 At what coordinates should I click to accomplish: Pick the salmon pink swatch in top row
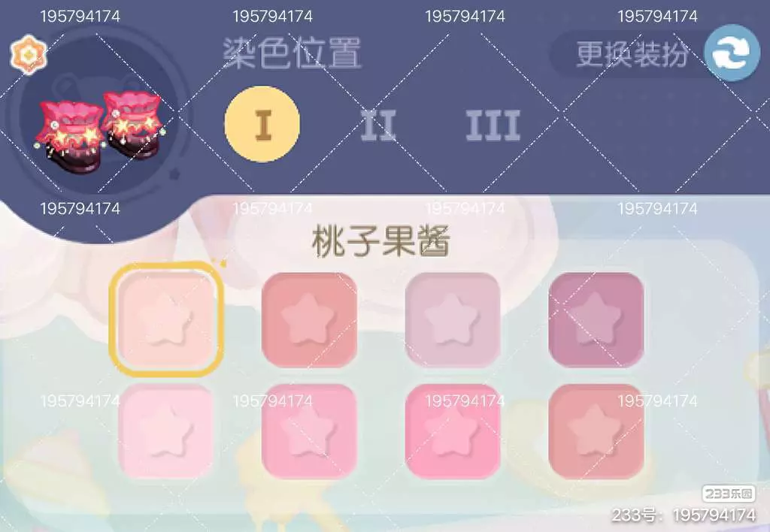tap(309, 319)
